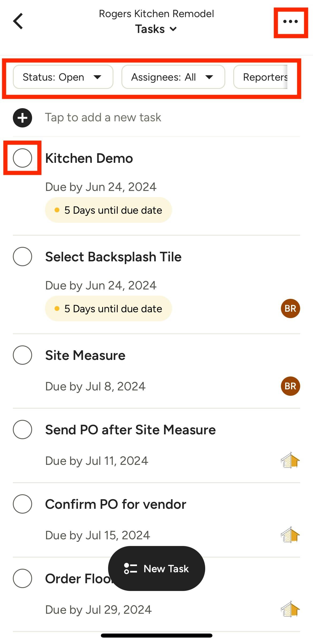The image size is (313, 644).
Task: Check off Select Backsplash Tile task
Action: (x=22, y=257)
